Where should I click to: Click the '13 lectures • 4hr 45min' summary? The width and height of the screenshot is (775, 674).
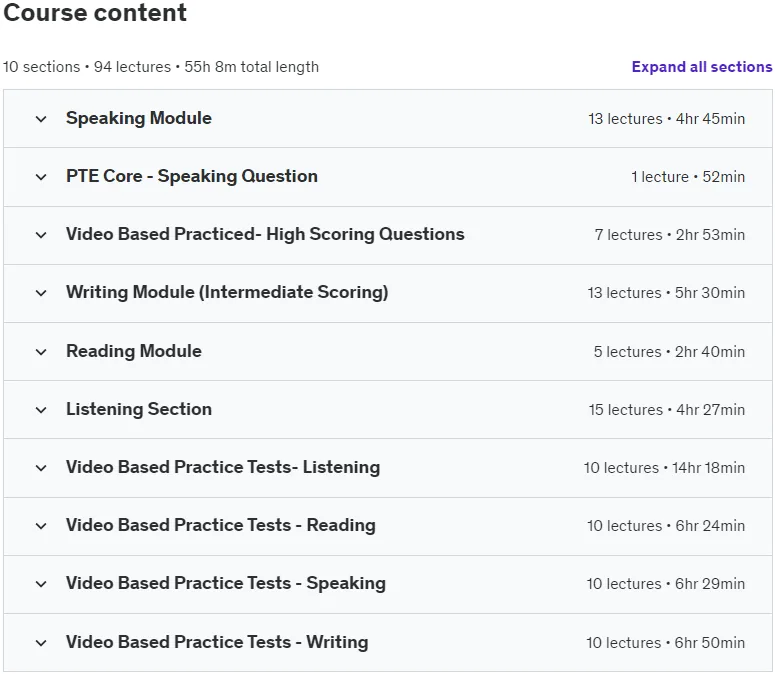(x=666, y=119)
